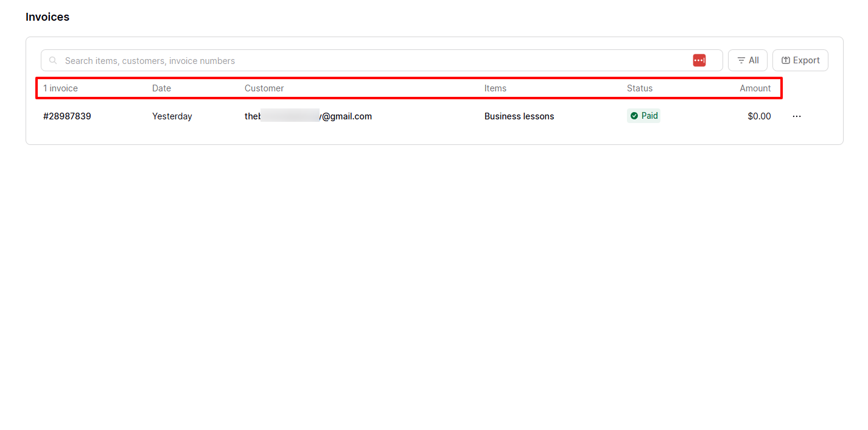
Task: Export the invoices list
Action: coord(800,60)
